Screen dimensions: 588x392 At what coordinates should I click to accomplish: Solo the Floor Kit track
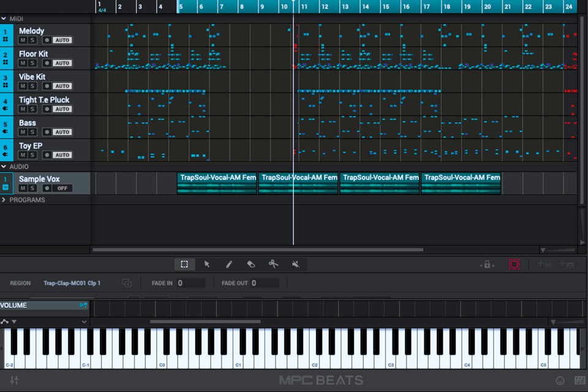pos(32,63)
